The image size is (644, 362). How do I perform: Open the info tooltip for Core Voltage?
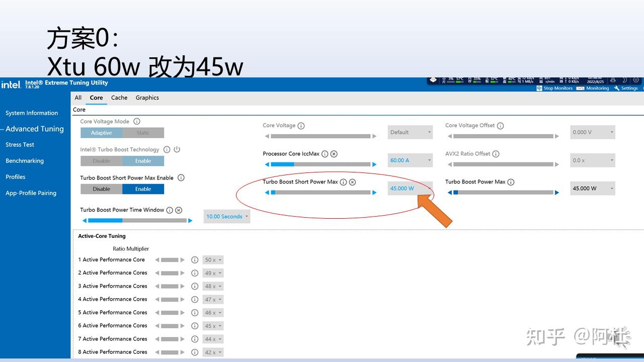pyautogui.click(x=301, y=126)
